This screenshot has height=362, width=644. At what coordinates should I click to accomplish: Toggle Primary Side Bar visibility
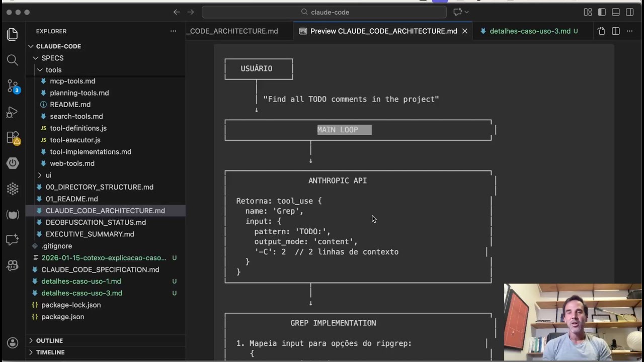[602, 12]
